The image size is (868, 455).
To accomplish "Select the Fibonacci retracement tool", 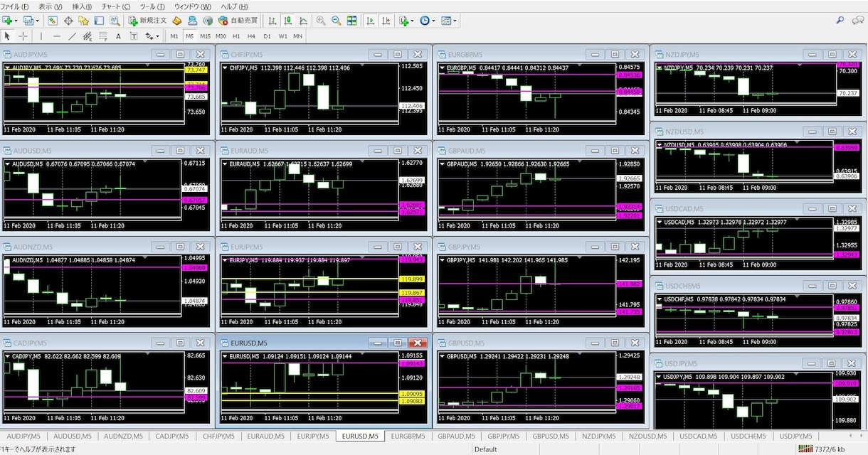I will point(87,36).
